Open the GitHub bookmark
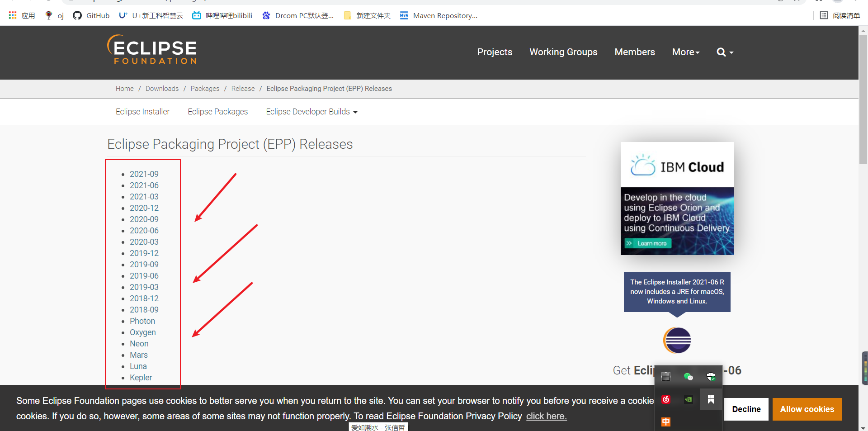The image size is (868, 431). click(91, 15)
